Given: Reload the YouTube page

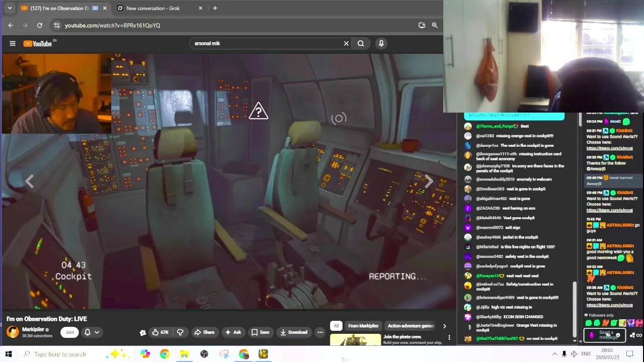Looking at the screenshot, I should [x=40, y=25].
